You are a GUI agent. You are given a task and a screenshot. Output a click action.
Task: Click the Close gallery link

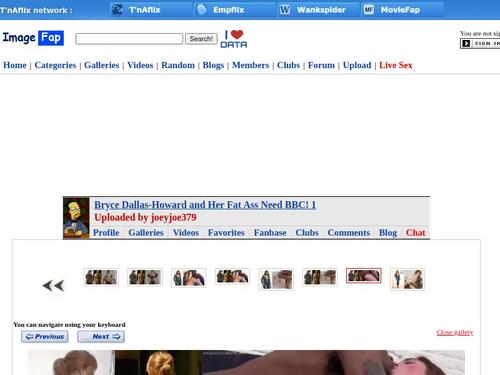coord(455,332)
